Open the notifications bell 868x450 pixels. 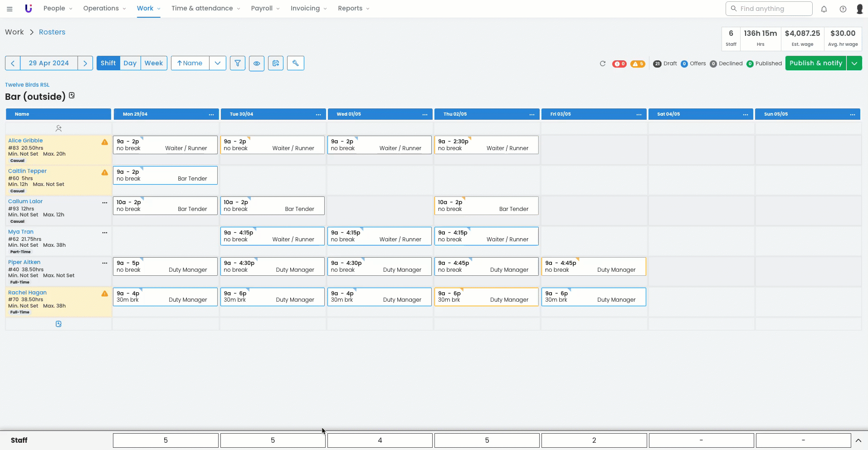(x=824, y=9)
